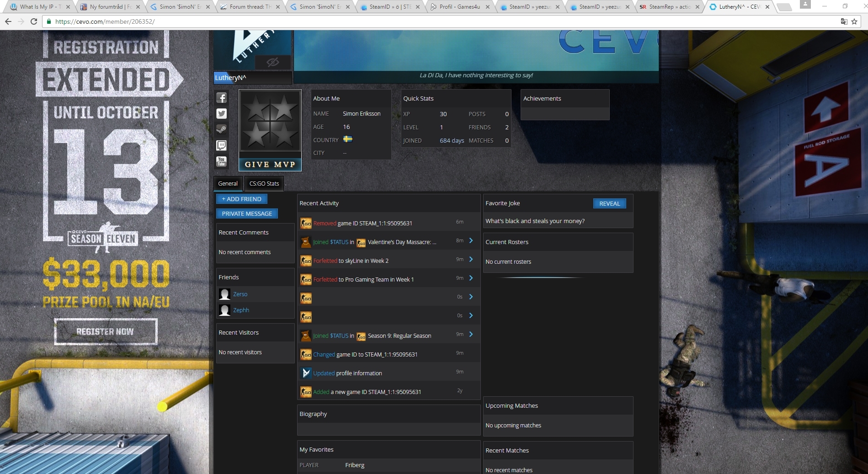
Task: Click the Chrome user profile icon
Action: click(x=805, y=4)
